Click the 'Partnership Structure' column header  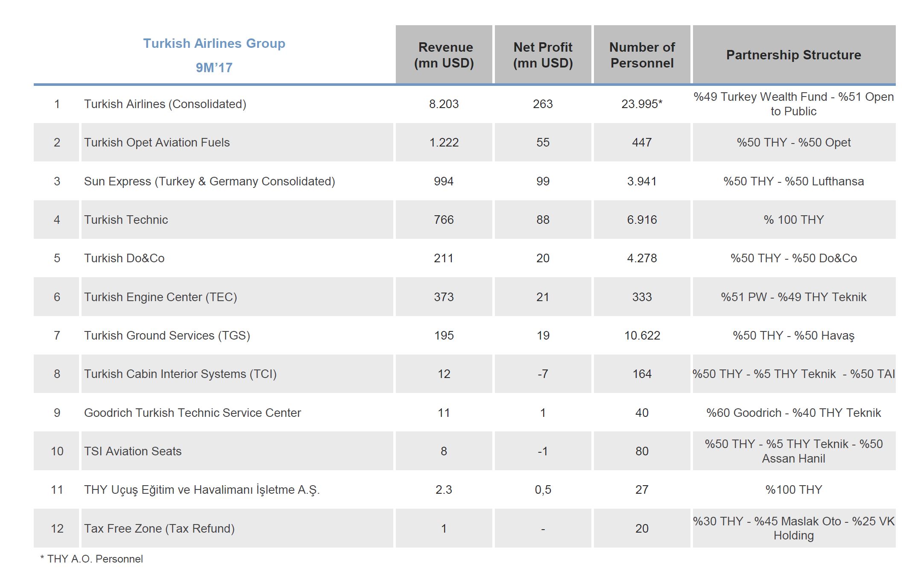(794, 55)
